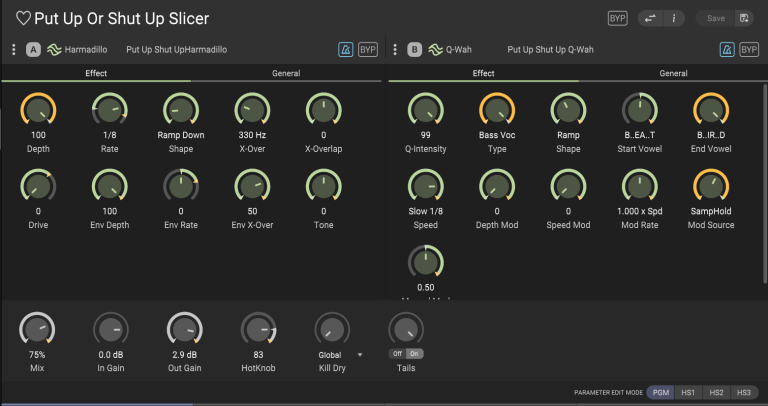This screenshot has height=406, width=768.
Task: Click the Drive knob
Action: (38, 187)
